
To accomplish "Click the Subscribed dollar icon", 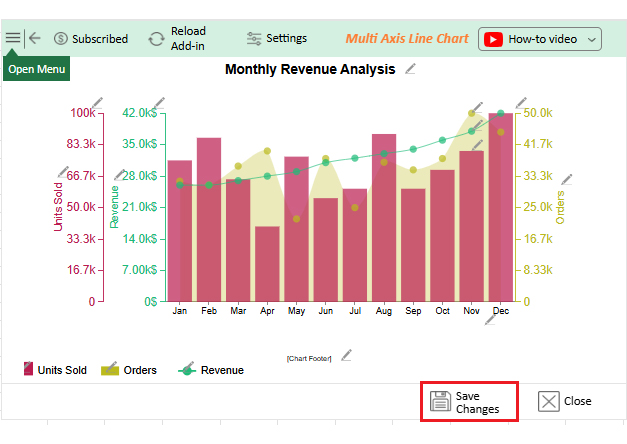I will (x=61, y=39).
